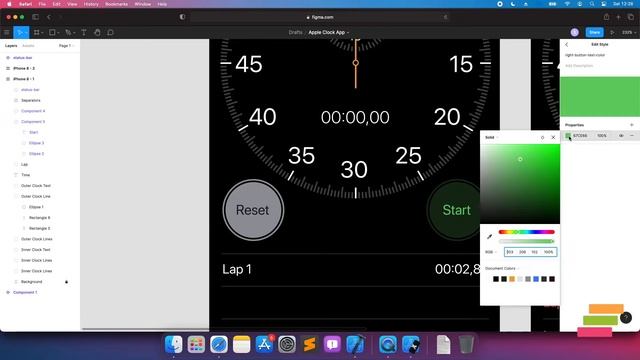Open Safari Bookmarks menu

pyautogui.click(x=116, y=4)
